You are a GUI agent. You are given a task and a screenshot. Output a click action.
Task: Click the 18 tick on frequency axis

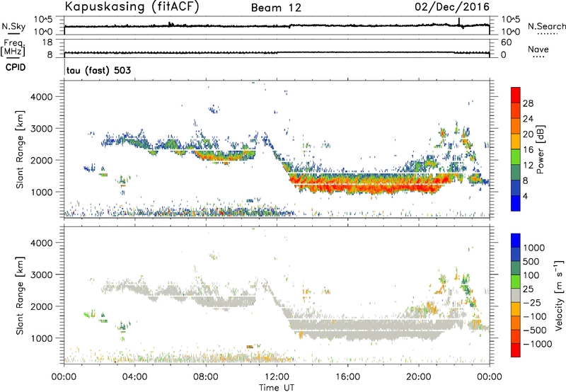point(47,42)
